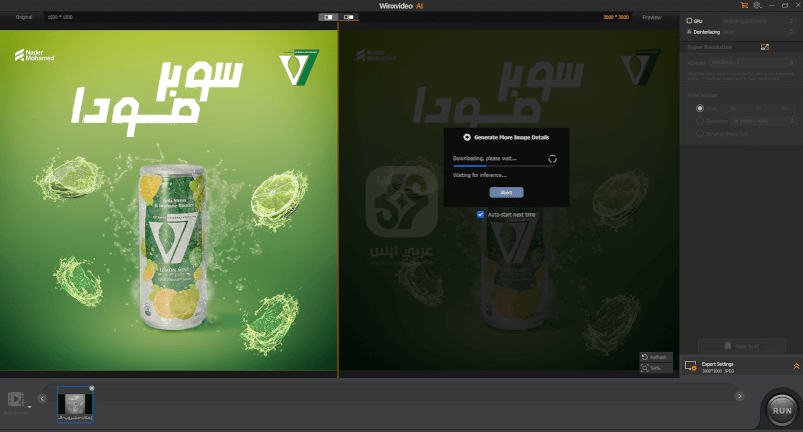This screenshot has height=432, width=803.
Task: Click the Deinterlacing icon
Action: pyautogui.click(x=689, y=32)
